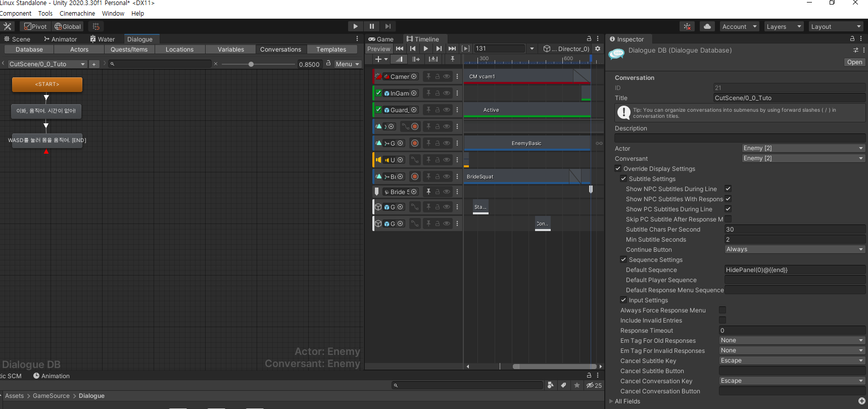Toggle Timeline mix edit mode
The height and width of the screenshot is (409, 868).
[x=399, y=59]
